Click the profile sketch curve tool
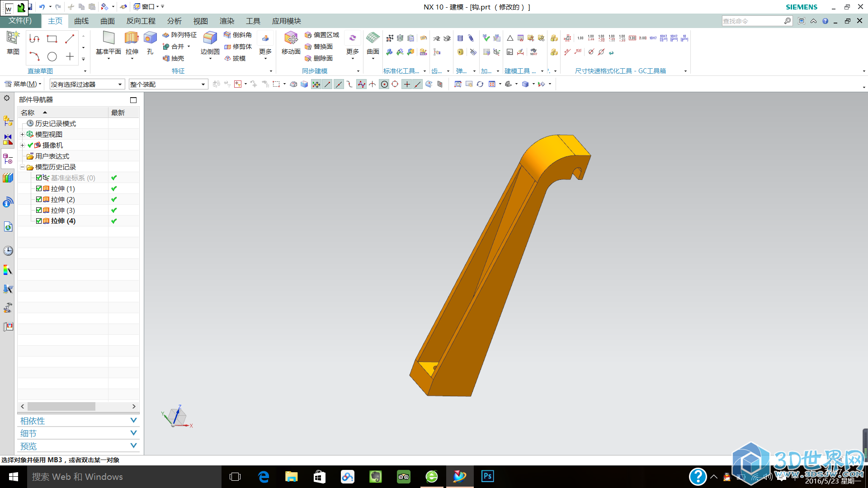 34,39
